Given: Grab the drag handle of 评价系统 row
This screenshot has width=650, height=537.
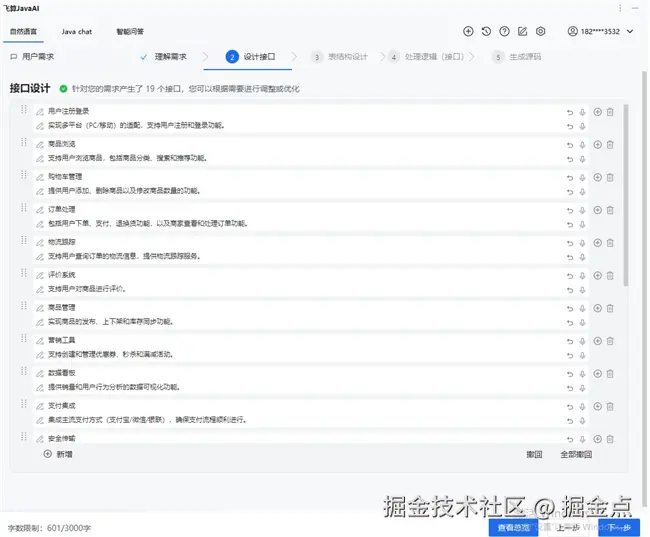Looking at the screenshot, I should pos(24,272).
